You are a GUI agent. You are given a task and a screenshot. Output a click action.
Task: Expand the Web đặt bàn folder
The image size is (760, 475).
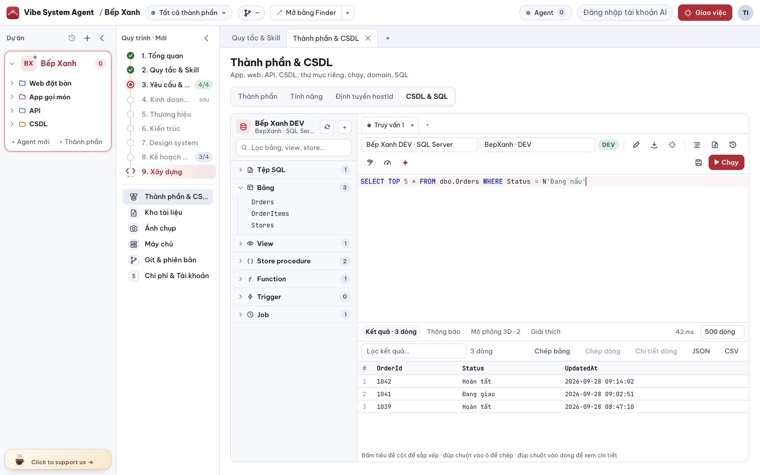click(x=12, y=83)
